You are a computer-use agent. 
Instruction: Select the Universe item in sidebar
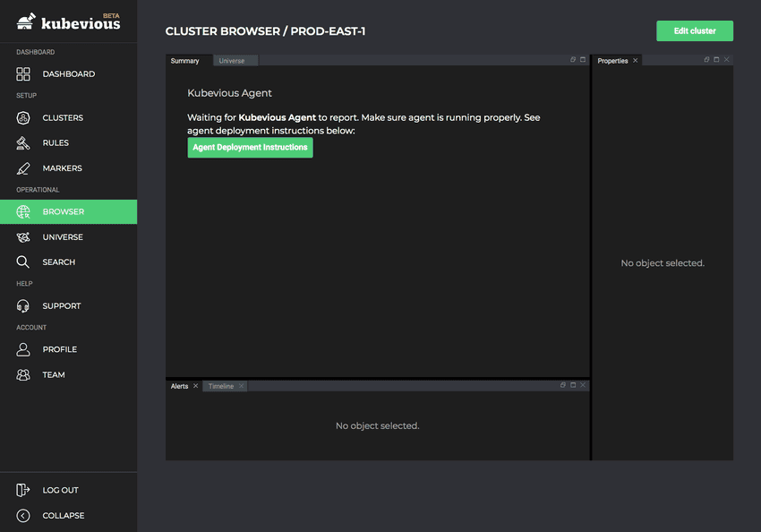63,237
